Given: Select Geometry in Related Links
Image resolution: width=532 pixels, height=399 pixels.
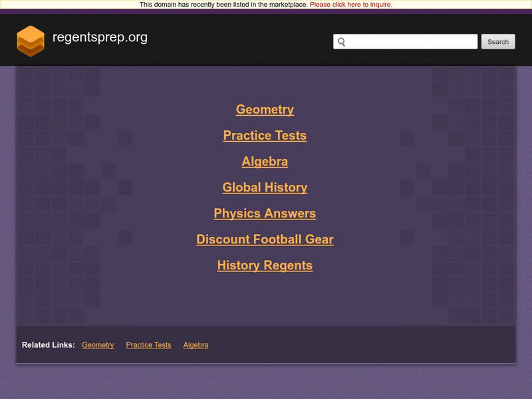Looking at the screenshot, I should click(98, 344).
